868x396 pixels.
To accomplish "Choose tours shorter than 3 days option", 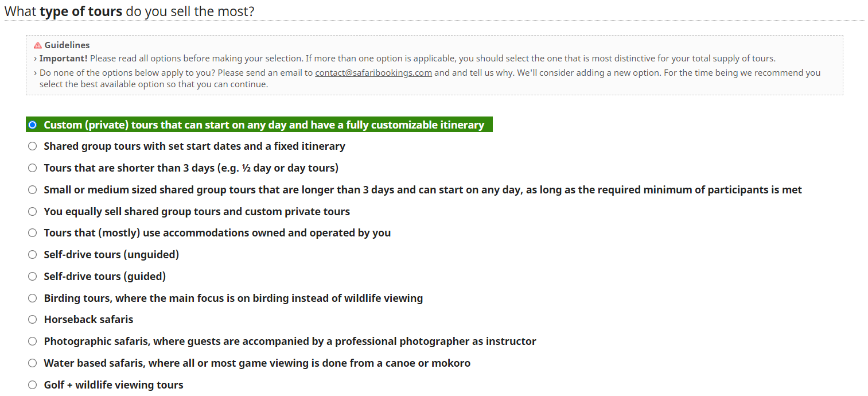I will [33, 168].
